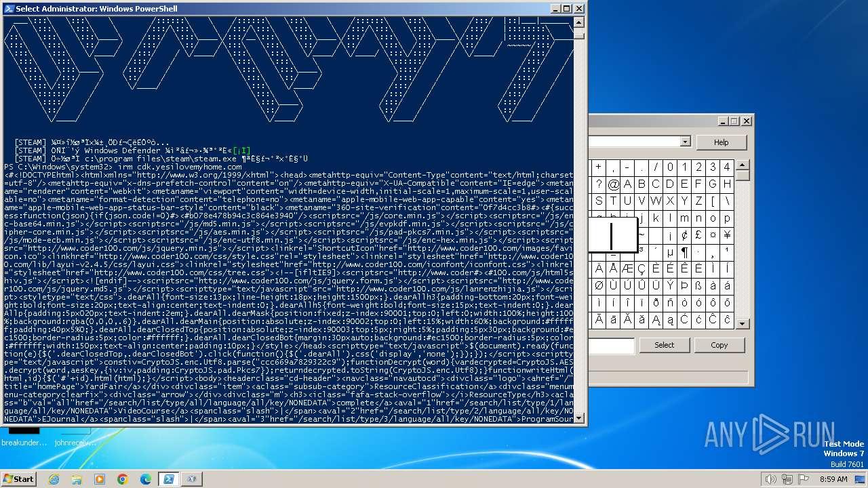868x488 pixels.
Task: Maximize the Character Map window
Action: 734,121
